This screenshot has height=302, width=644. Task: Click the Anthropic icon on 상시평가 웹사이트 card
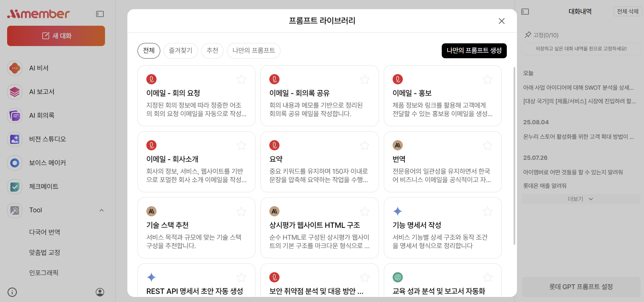(x=274, y=211)
